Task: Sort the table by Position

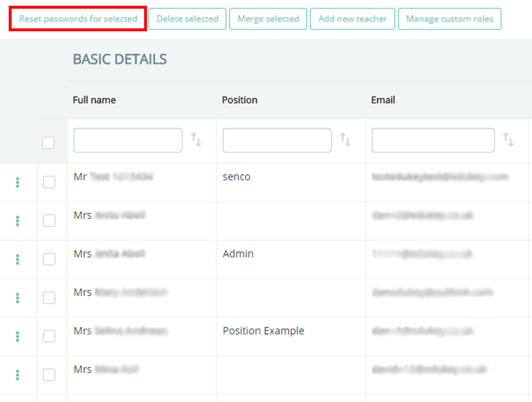Action: pos(347,140)
